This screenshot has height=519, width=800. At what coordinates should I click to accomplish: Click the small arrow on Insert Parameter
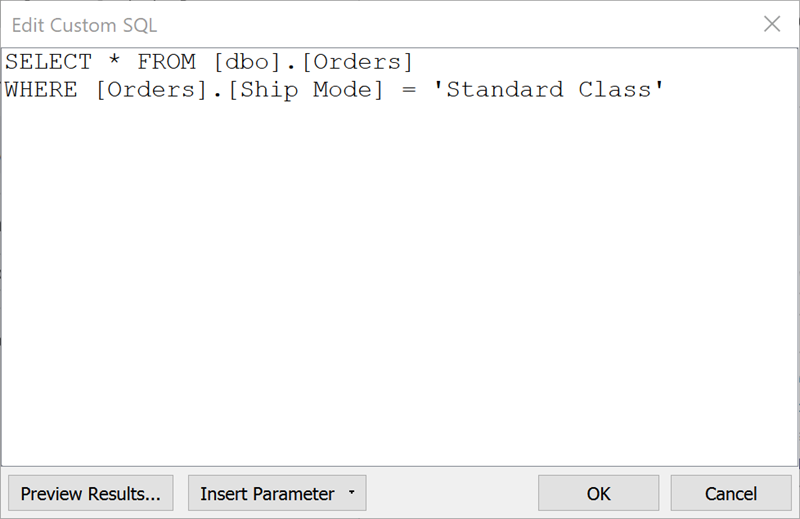point(351,493)
